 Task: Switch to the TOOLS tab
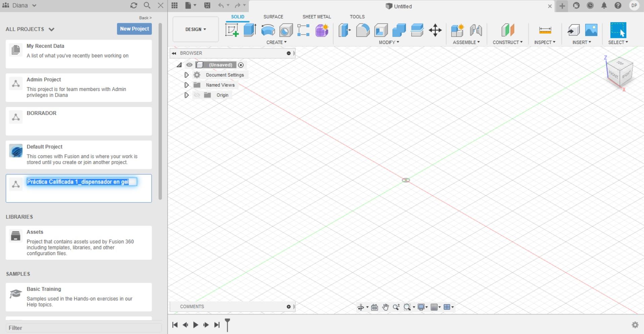tap(357, 17)
